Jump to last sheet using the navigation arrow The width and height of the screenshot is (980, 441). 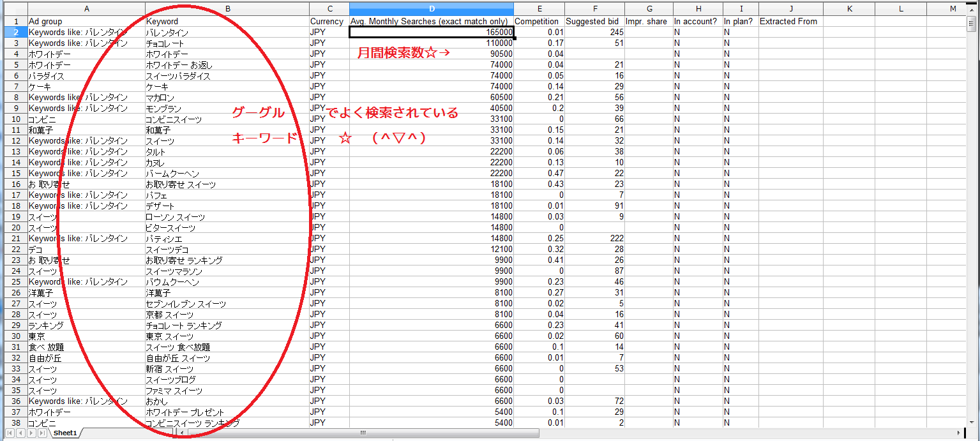pos(42,433)
